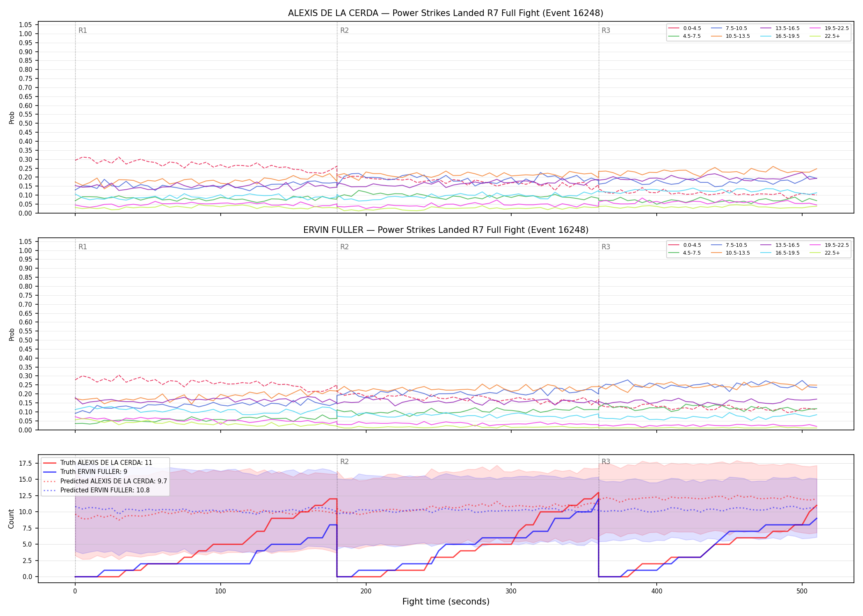Screen dimensions: 863x616
Task: Select the 10.5-13.5 legend text in Ervin chart
Action: [x=738, y=253]
